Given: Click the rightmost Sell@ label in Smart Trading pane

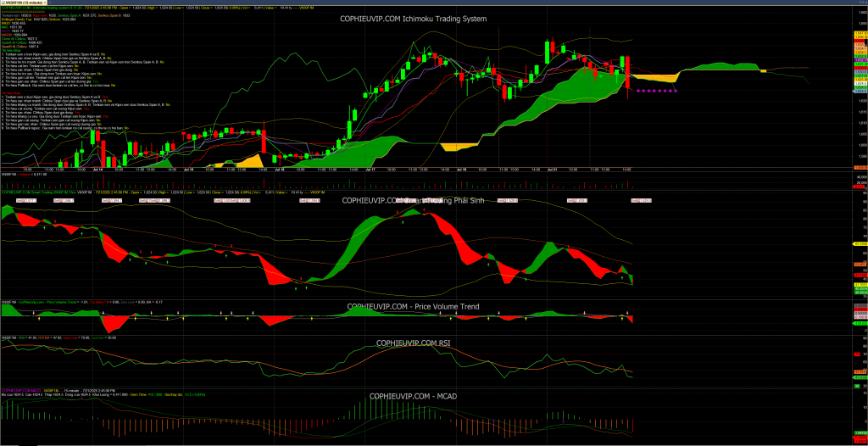Looking at the screenshot, I should (x=641, y=201).
